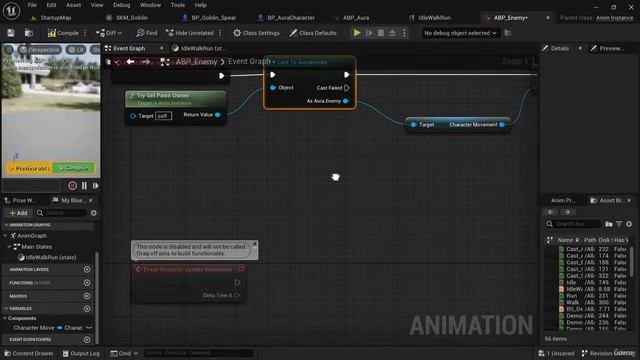Open Asset Browser filter icon
The image size is (640, 360).
pos(619,224)
